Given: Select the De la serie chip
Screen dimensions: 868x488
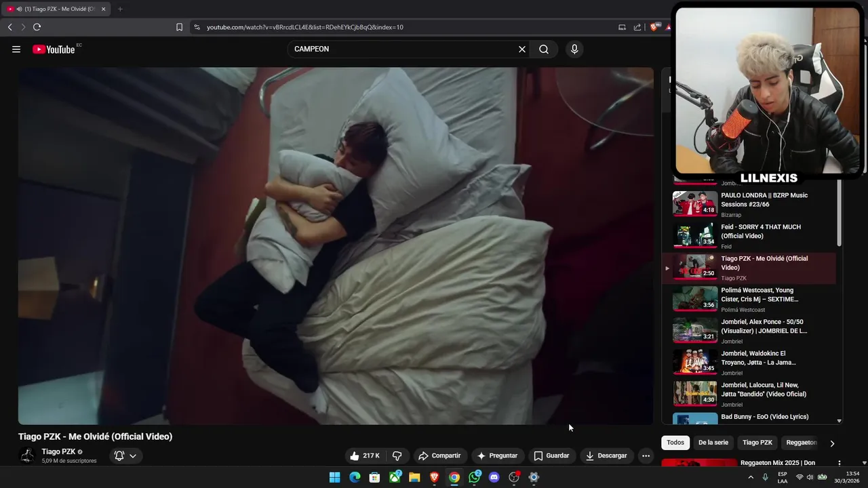Looking at the screenshot, I should click(713, 443).
